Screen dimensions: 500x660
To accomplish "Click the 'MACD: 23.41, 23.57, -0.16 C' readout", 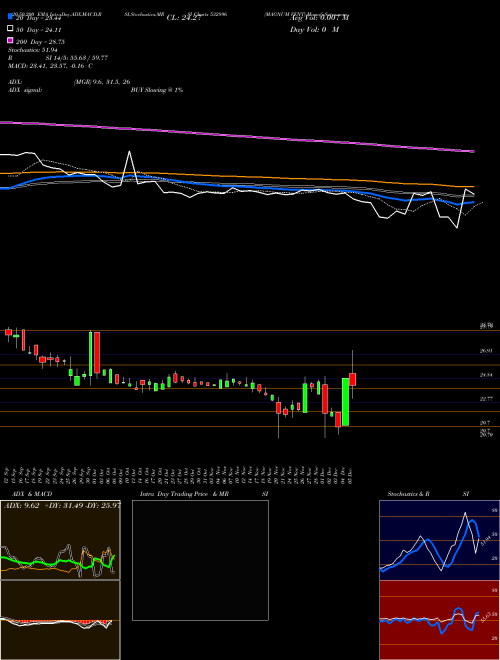I will click(50, 66).
